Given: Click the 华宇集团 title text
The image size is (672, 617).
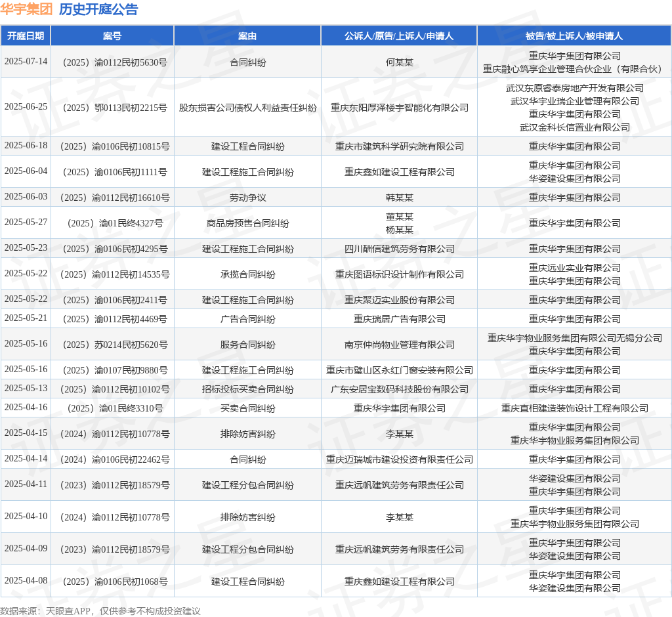Looking at the screenshot, I should [x=26, y=9].
